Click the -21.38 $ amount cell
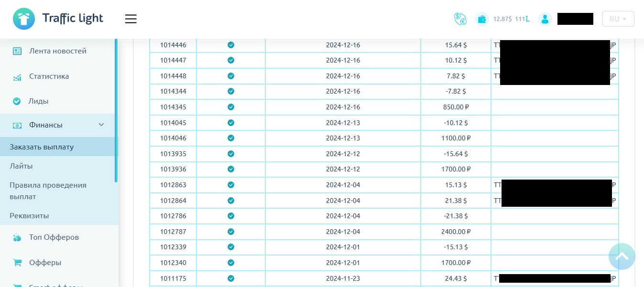The image size is (644, 287). pyautogui.click(x=456, y=216)
